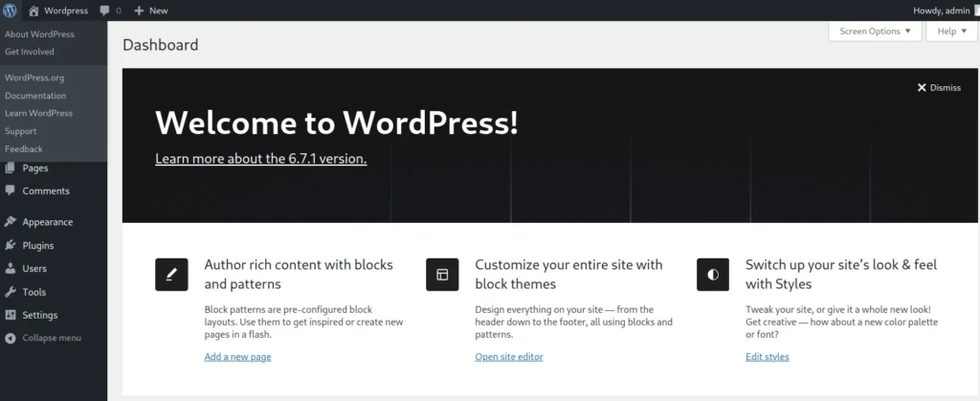This screenshot has width=980, height=401.
Task: Click the Tools wrench icon
Action: pos(10,292)
